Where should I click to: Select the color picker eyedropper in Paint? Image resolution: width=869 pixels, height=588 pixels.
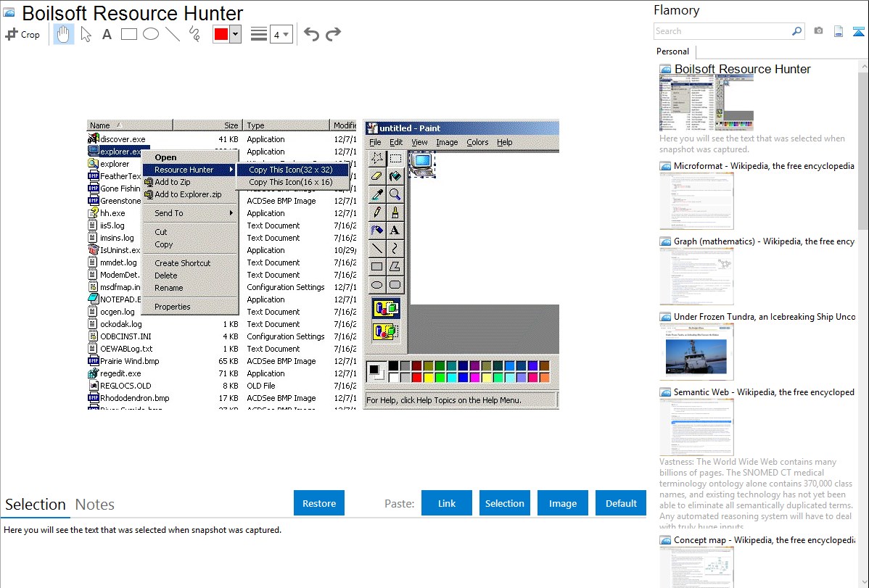(x=377, y=194)
